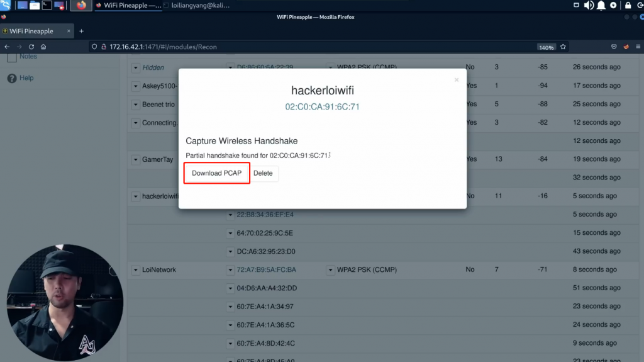
Task: View site security lock information
Action: click(104, 47)
